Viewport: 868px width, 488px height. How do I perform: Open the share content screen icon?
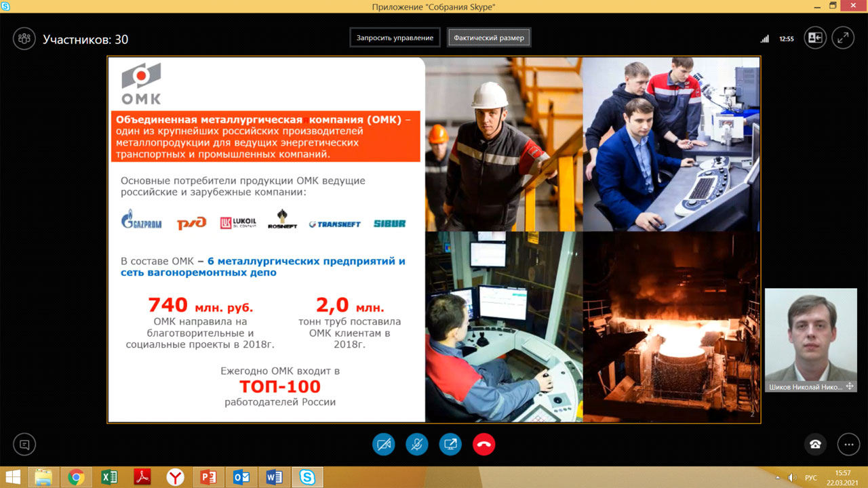[x=450, y=445]
